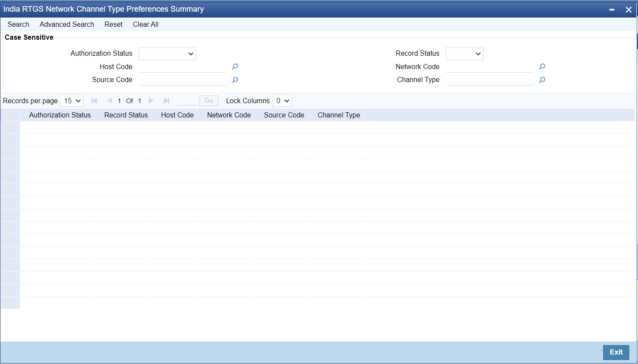Image resolution: width=638 pixels, height=364 pixels.
Task: Open Source Code lookup search icon
Action: tap(235, 80)
